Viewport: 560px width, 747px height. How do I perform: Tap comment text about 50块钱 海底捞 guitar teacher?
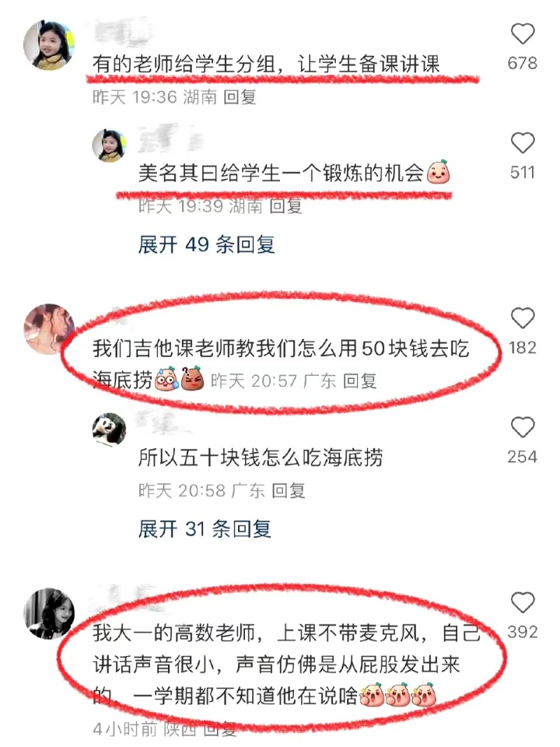[281, 364]
